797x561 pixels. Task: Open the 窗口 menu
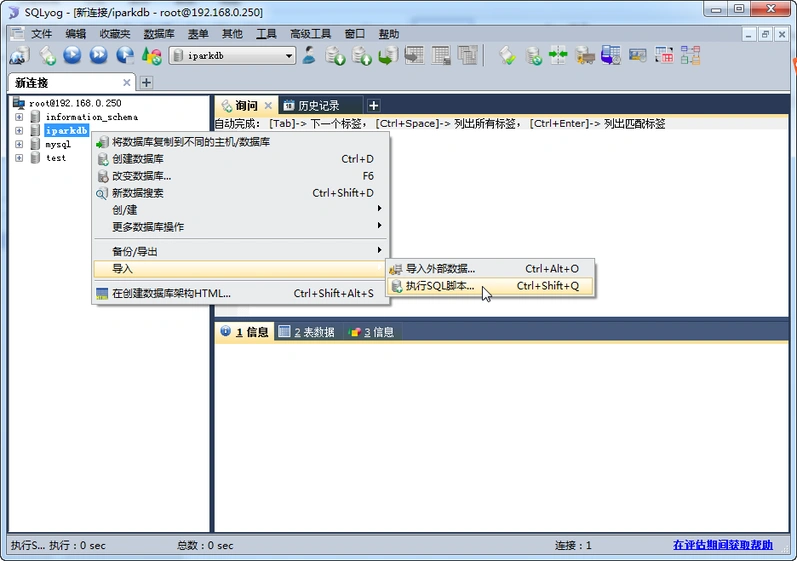pos(355,34)
